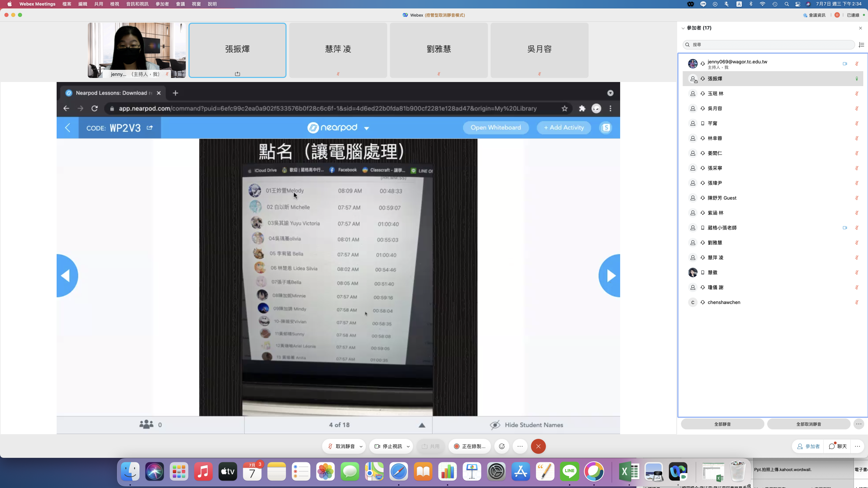Open the participant list sort icon
Screen dimensions: 868x488
[861, 45]
